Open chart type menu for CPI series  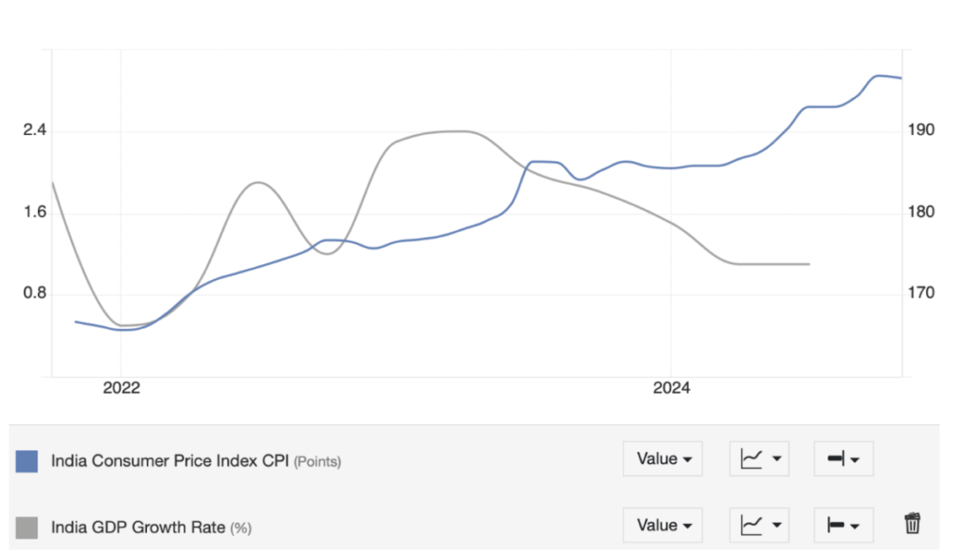(x=759, y=459)
